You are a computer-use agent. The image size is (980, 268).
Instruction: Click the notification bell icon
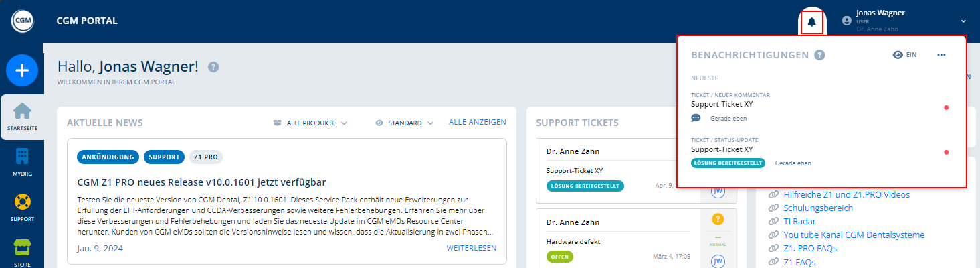pos(811,21)
